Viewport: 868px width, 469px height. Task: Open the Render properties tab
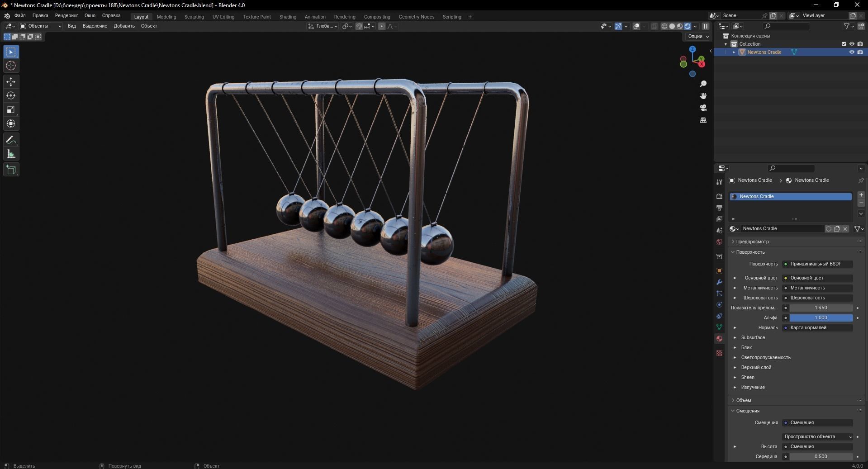(x=719, y=196)
